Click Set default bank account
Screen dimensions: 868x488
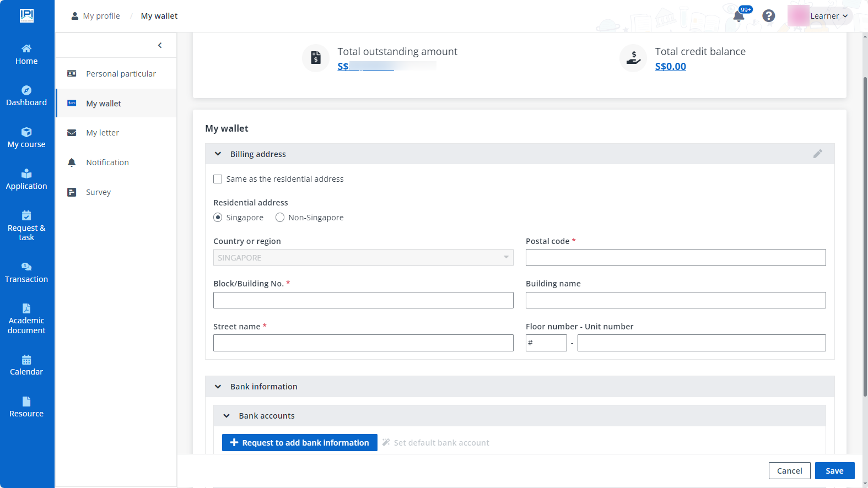point(436,443)
